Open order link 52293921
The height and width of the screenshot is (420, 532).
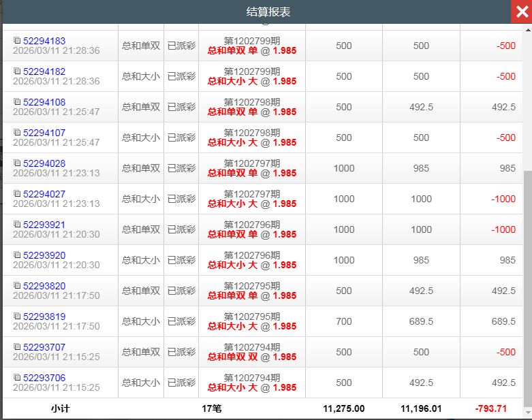point(44,225)
